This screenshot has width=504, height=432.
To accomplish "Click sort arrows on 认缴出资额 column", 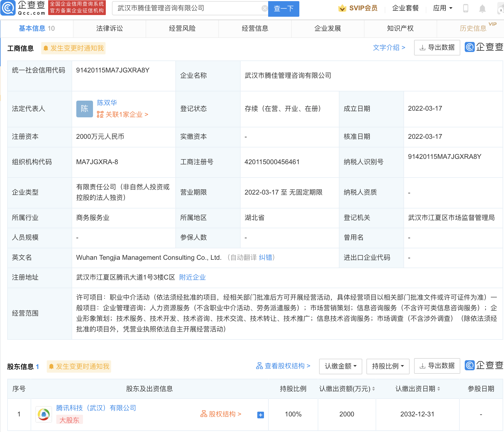I will click(x=373, y=389).
